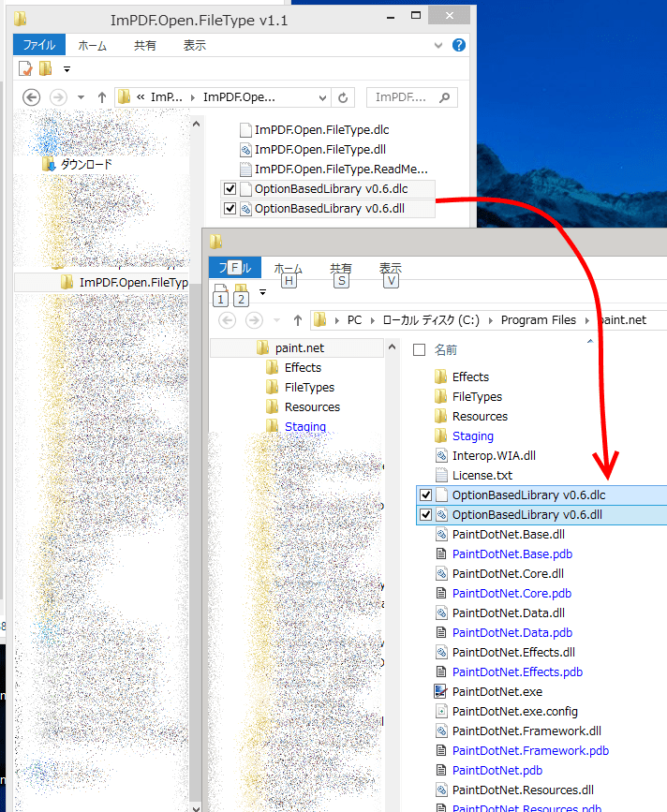The width and height of the screenshot is (667, 812).
Task: Click Forward arrow in paint.net window
Action: coord(254,320)
